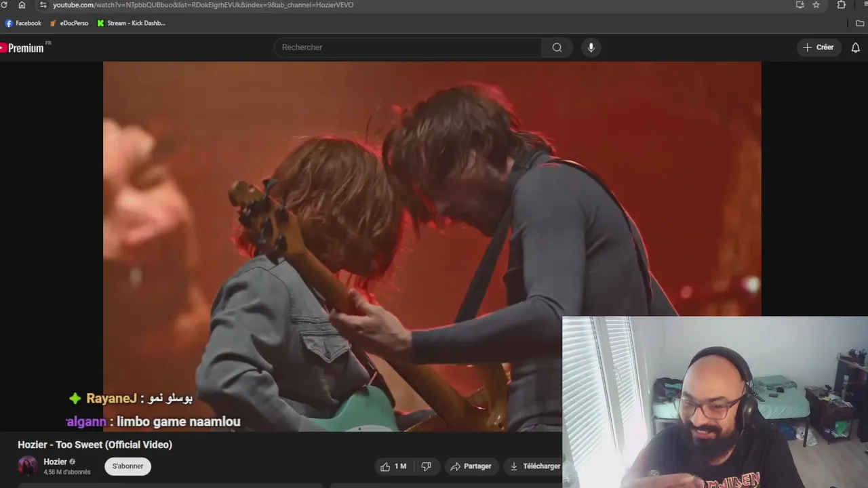Like the video, 1 M button
Viewport: 868px width, 488px height.
pos(393,466)
